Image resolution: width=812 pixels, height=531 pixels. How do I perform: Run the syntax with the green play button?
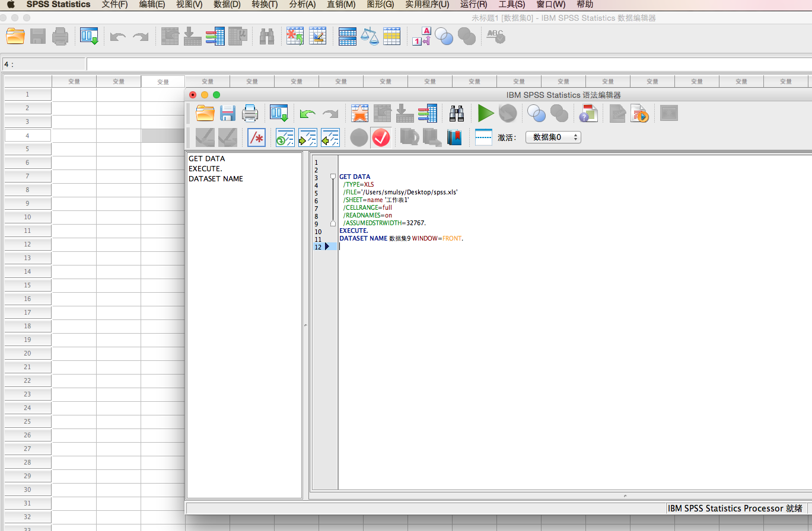(486, 113)
